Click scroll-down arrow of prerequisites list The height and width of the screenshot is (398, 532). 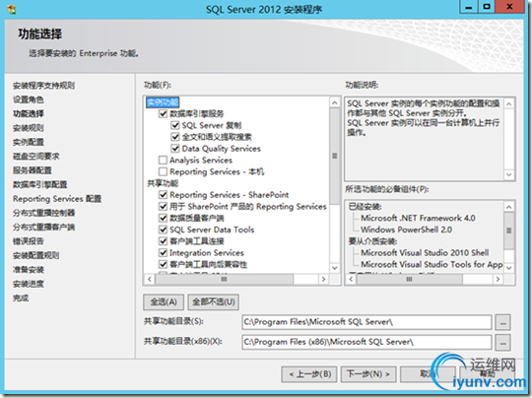coord(509,268)
